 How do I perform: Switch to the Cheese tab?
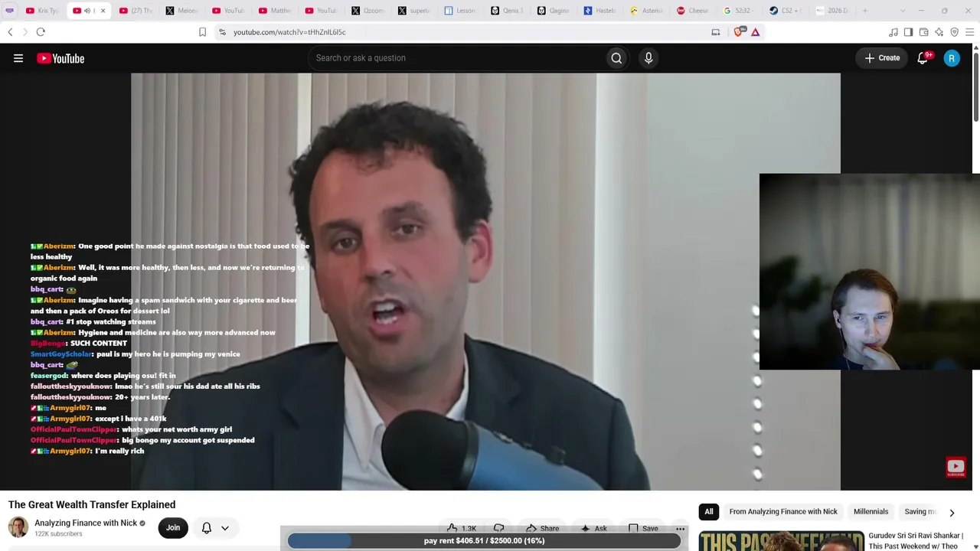click(x=693, y=11)
